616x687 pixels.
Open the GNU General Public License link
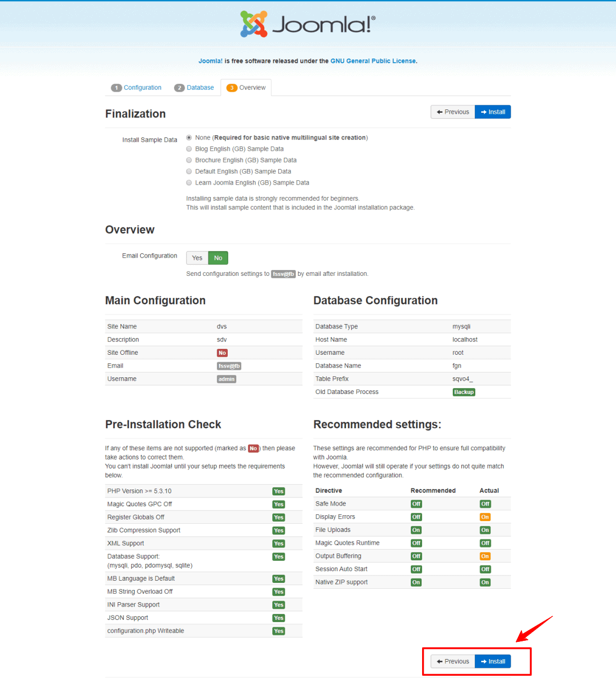click(373, 61)
